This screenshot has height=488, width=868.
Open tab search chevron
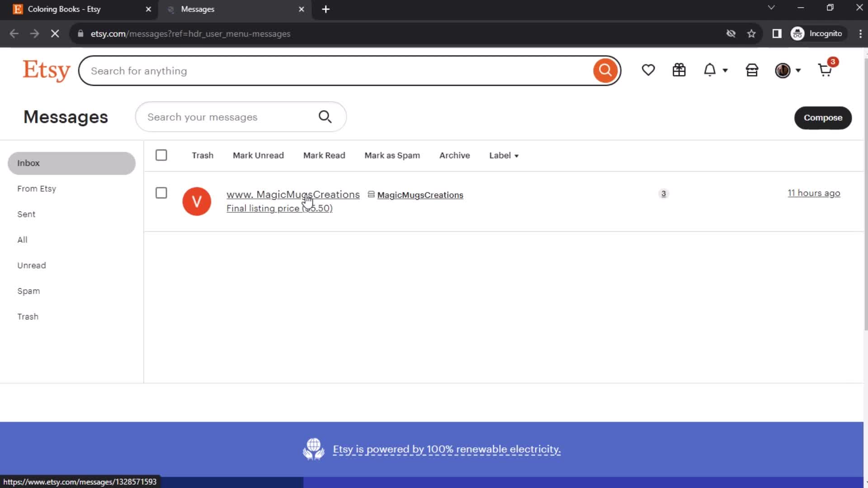(x=771, y=8)
